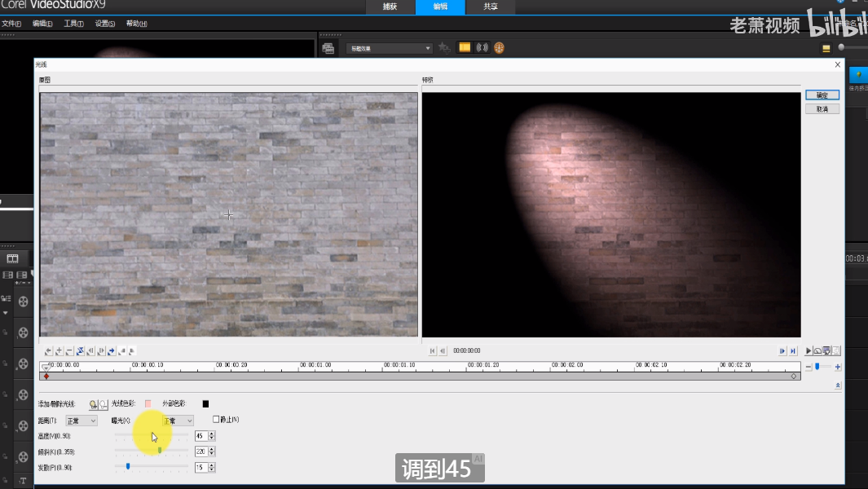Remove keyframe with the minus icon
Viewport: 868px width, 489px height.
coord(69,351)
